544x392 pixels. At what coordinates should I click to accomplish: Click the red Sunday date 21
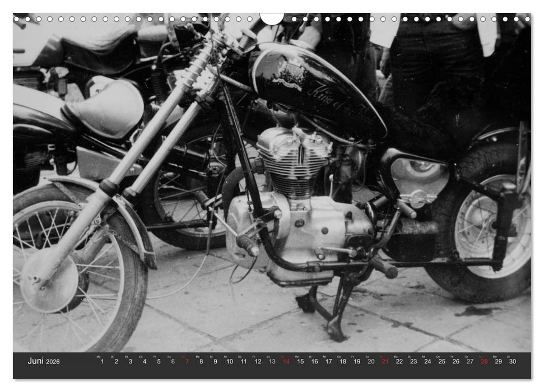pyautogui.click(x=385, y=361)
